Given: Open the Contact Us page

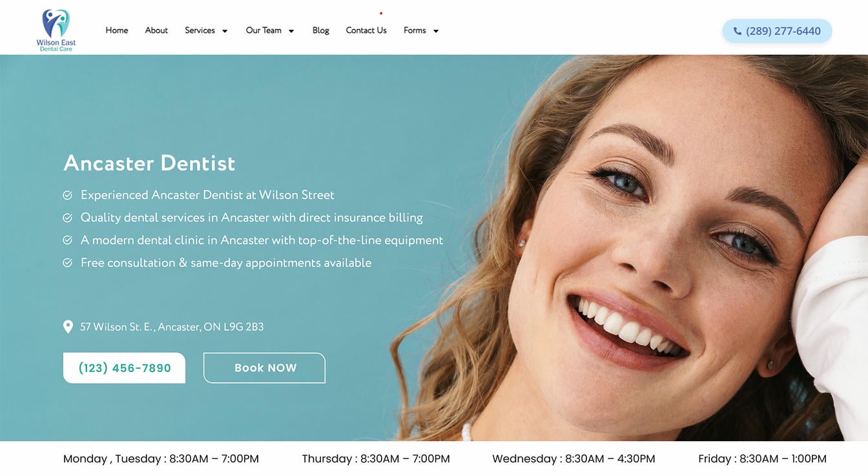Looking at the screenshot, I should coord(366,30).
